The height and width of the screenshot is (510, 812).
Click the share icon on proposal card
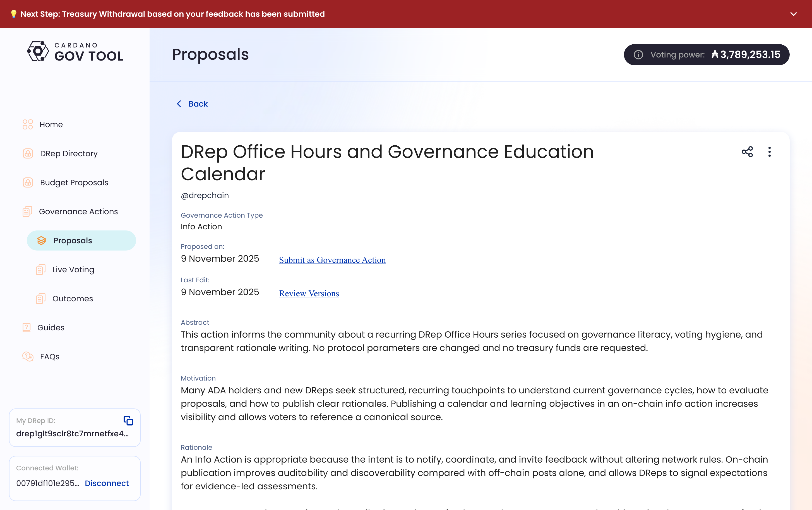pyautogui.click(x=747, y=152)
